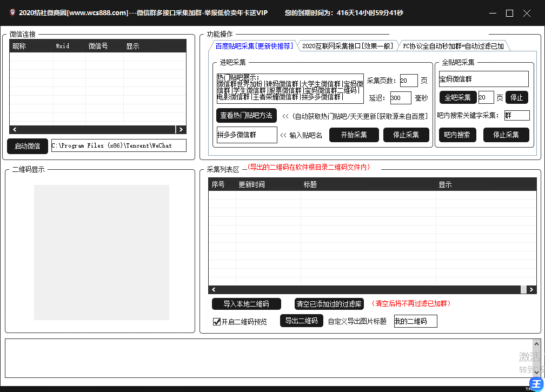Click 停止 button next to page field

pos(516,97)
